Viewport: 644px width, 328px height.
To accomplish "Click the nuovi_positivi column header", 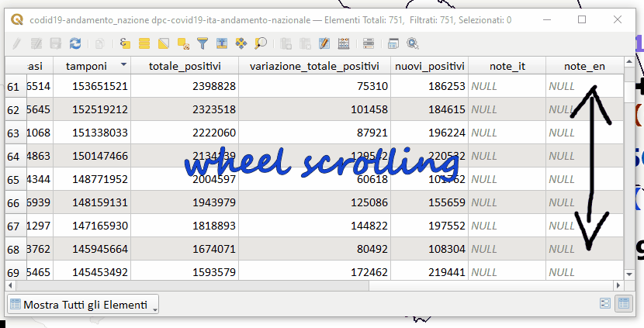I will (429, 66).
